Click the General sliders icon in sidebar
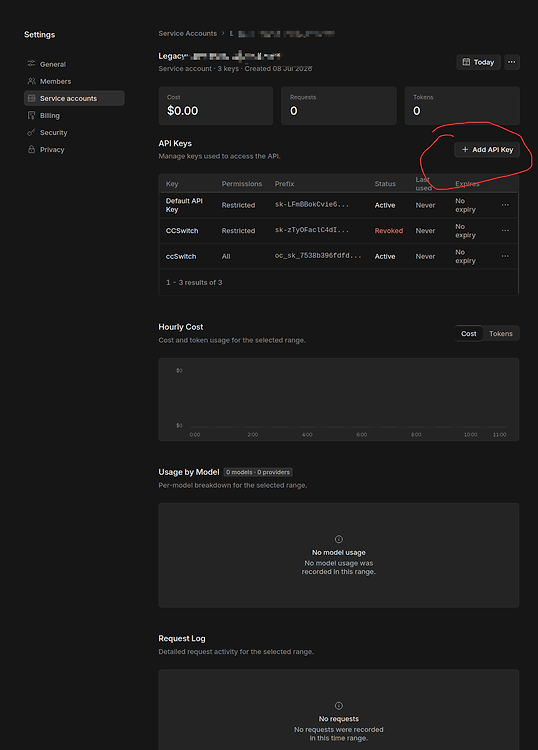The width and height of the screenshot is (538, 750). 32,64
